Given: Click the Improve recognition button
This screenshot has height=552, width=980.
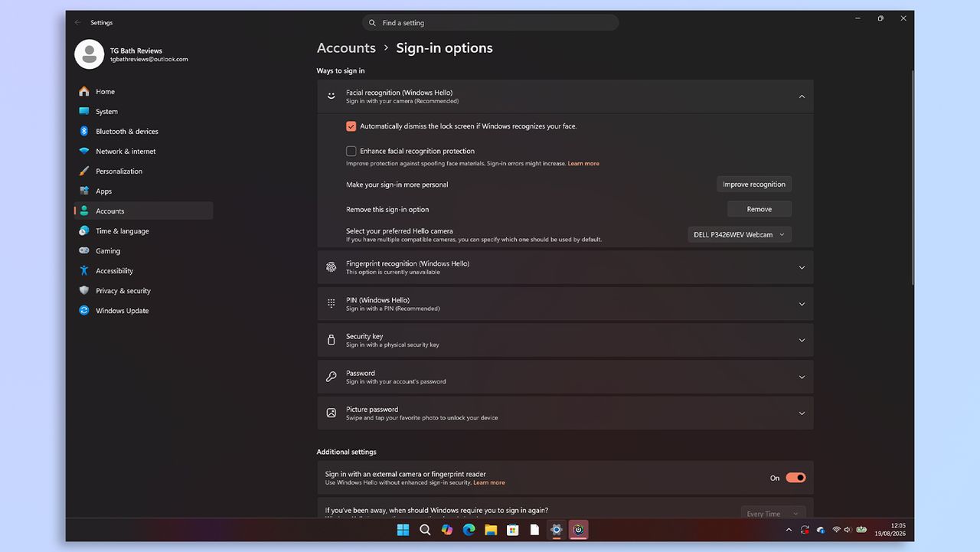Looking at the screenshot, I should 754,185.
